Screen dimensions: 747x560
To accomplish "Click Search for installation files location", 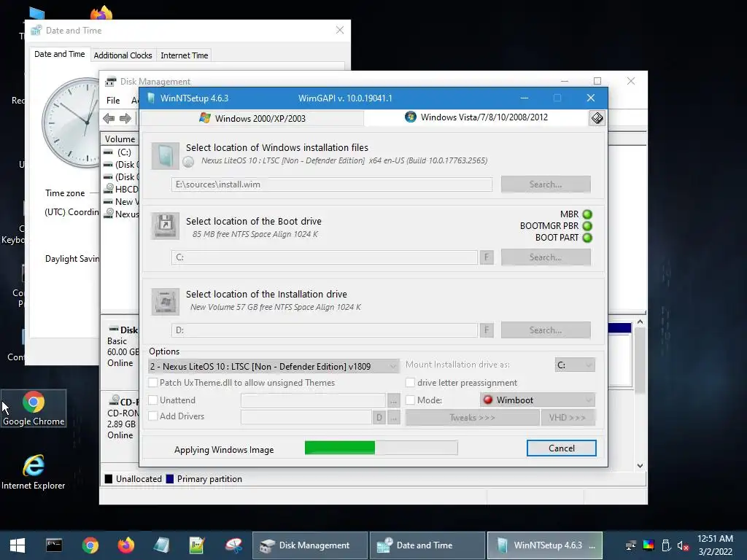I will [546, 184].
